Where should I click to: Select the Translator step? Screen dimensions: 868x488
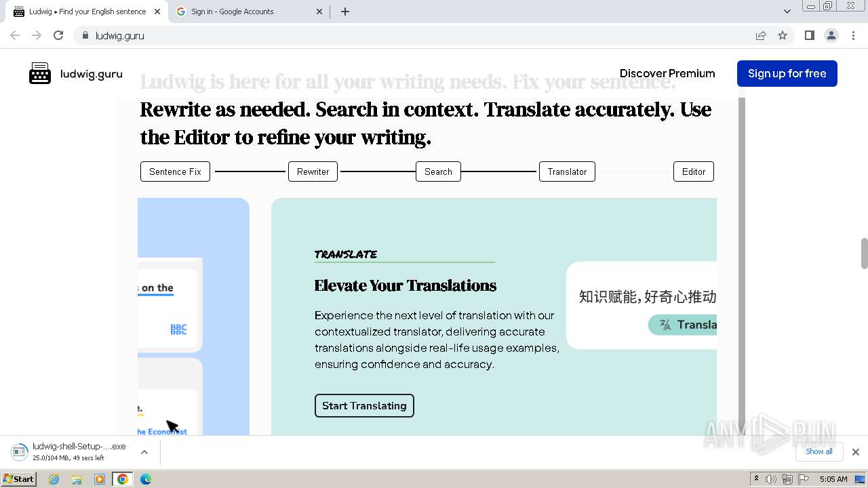point(567,171)
